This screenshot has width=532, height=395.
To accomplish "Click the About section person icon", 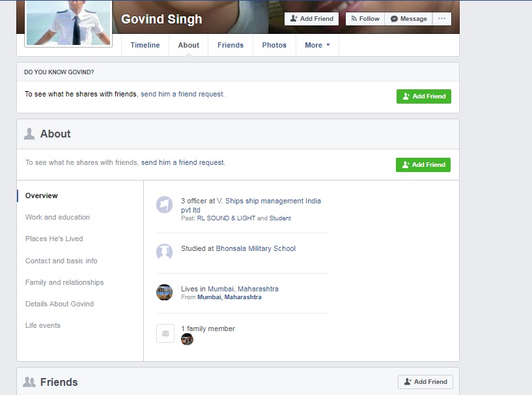I will pos(29,134).
